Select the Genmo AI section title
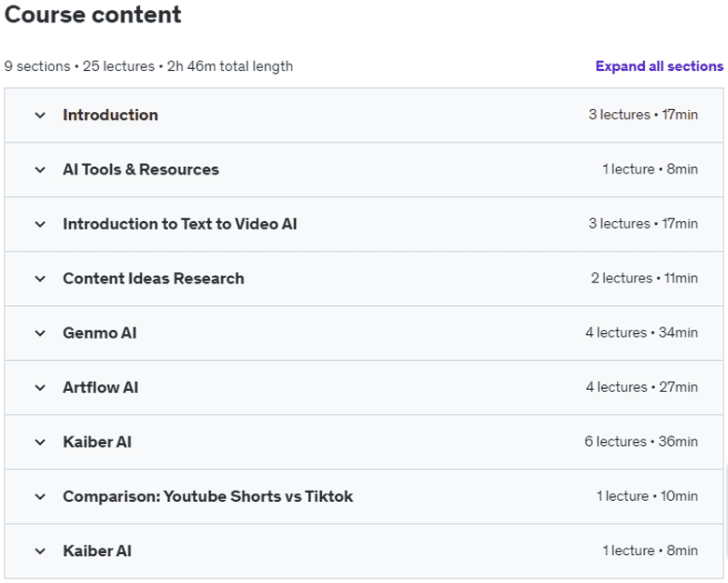The width and height of the screenshot is (728, 583). click(x=100, y=333)
